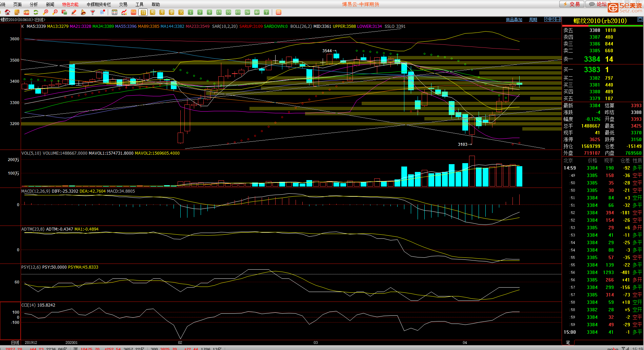Image resolution: width=644 pixels, height=350 pixels.
Task: Open the 新闻 menu
Action: (50, 4)
